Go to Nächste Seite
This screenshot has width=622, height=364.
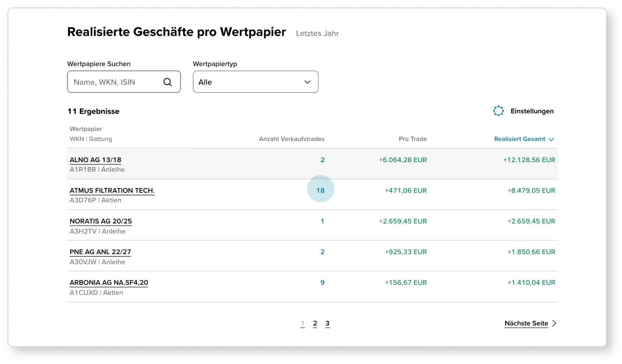coord(526,323)
